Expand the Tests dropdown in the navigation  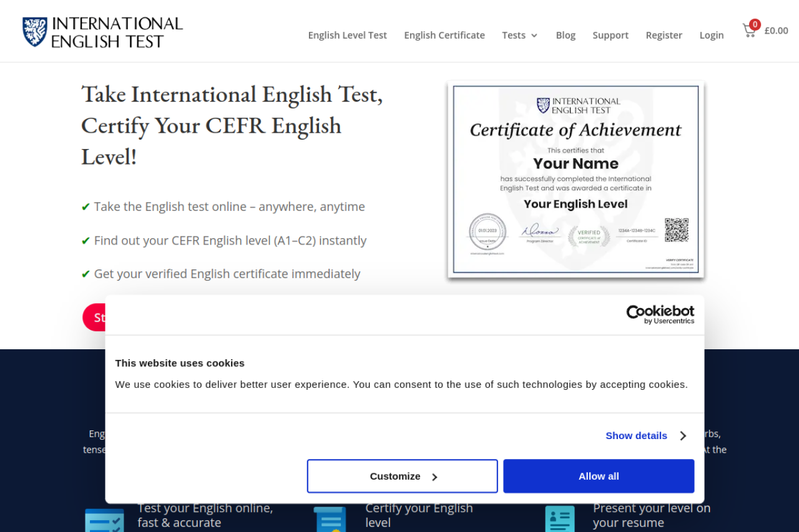(x=519, y=36)
